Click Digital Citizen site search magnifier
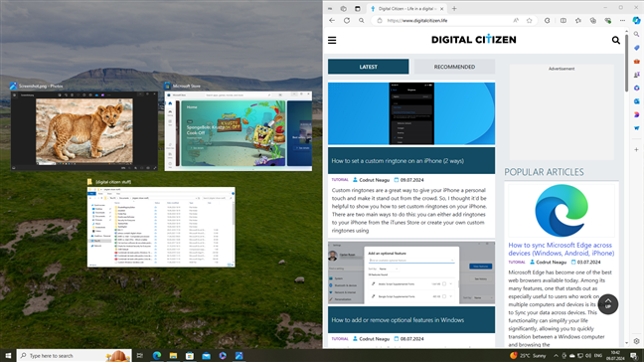This screenshot has height=362, width=644. point(615,40)
